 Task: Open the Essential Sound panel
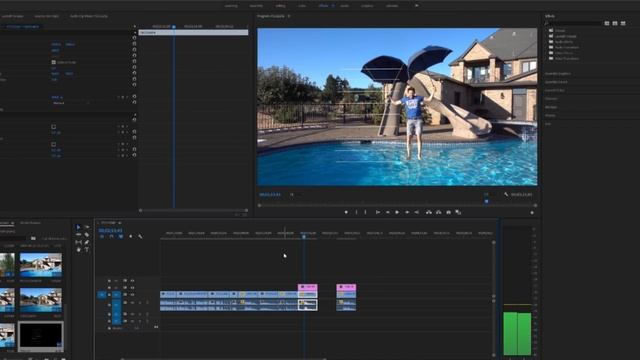[x=556, y=82]
